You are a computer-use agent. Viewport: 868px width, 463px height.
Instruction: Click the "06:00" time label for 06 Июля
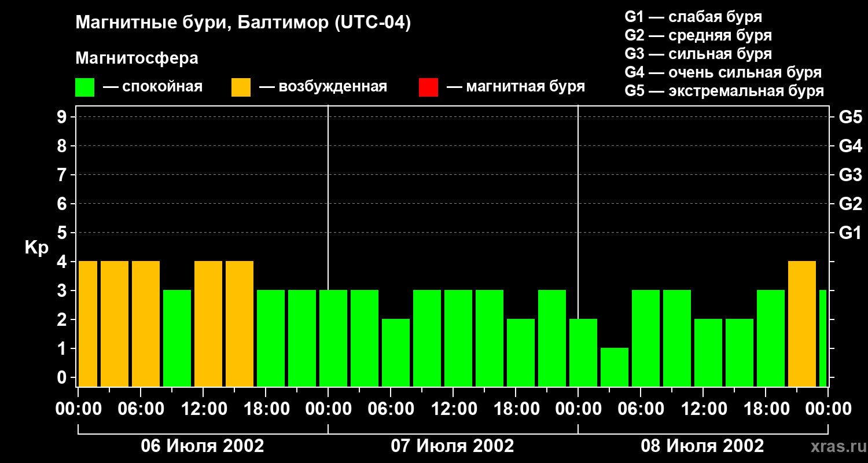(141, 409)
